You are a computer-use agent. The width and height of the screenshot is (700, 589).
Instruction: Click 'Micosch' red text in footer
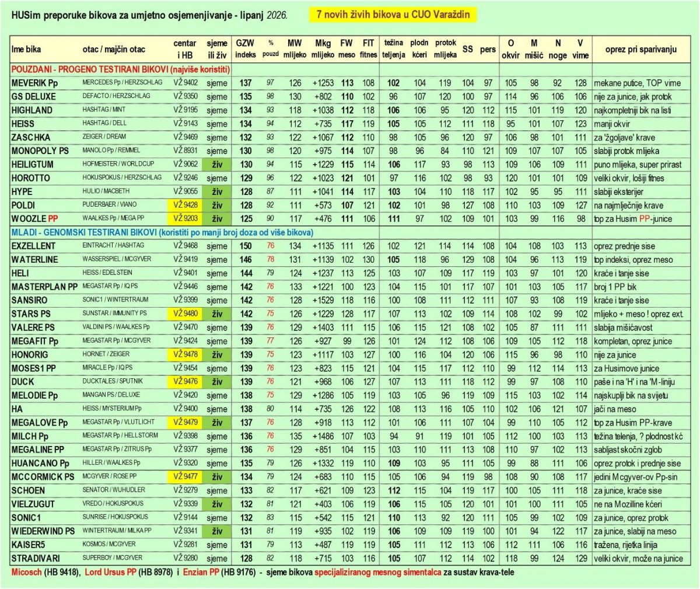point(26,572)
